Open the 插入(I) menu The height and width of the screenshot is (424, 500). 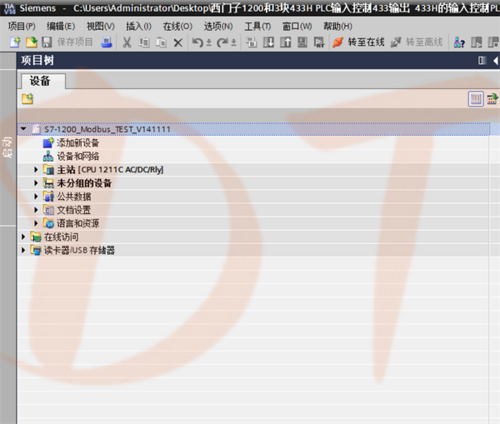(x=139, y=26)
